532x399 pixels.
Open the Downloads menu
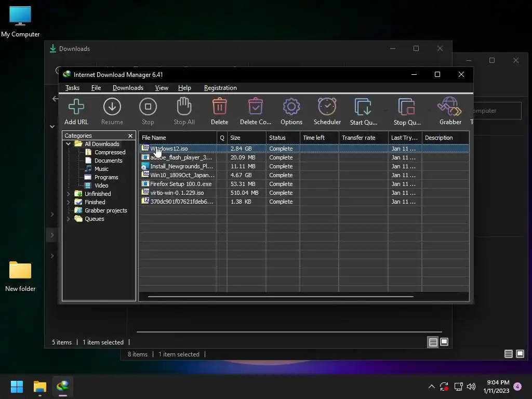(128, 88)
